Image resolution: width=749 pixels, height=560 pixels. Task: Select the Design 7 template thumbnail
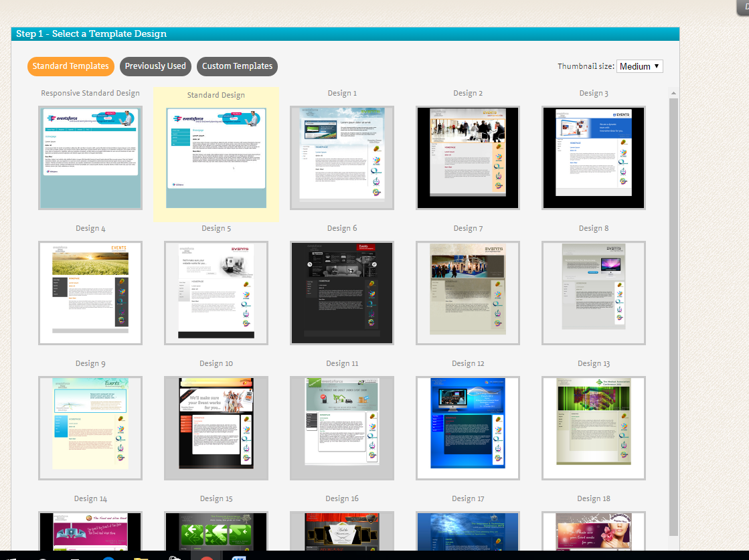coord(468,293)
